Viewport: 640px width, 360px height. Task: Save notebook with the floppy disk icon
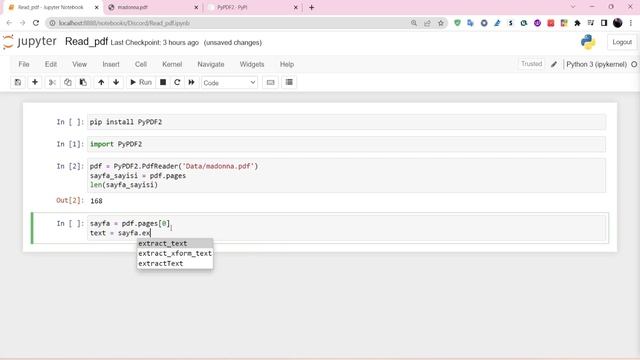pos(18,82)
